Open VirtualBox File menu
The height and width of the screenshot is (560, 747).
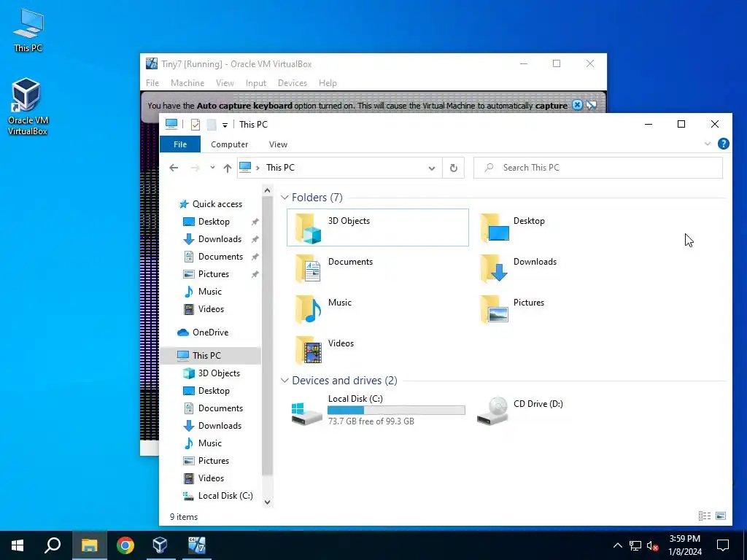(152, 83)
